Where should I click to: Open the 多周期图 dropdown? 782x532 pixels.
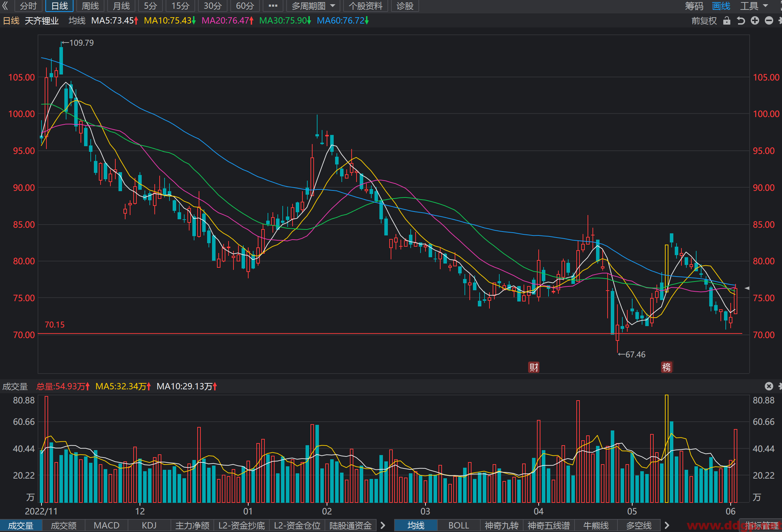pos(313,6)
